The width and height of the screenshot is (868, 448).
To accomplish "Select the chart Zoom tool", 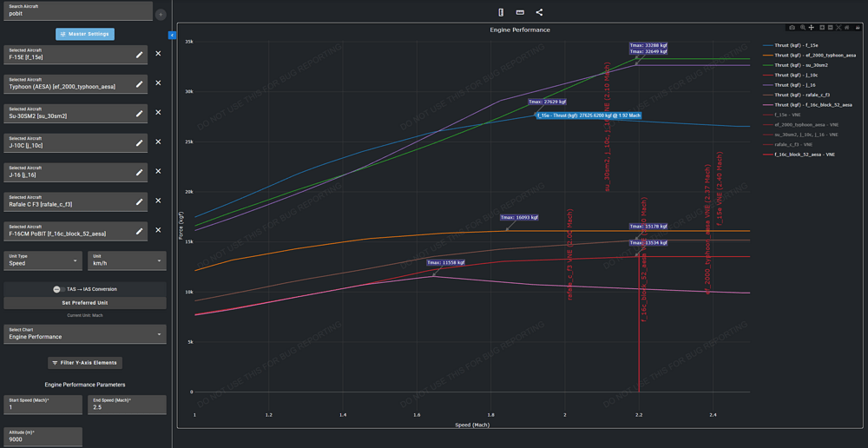I will tap(803, 27).
